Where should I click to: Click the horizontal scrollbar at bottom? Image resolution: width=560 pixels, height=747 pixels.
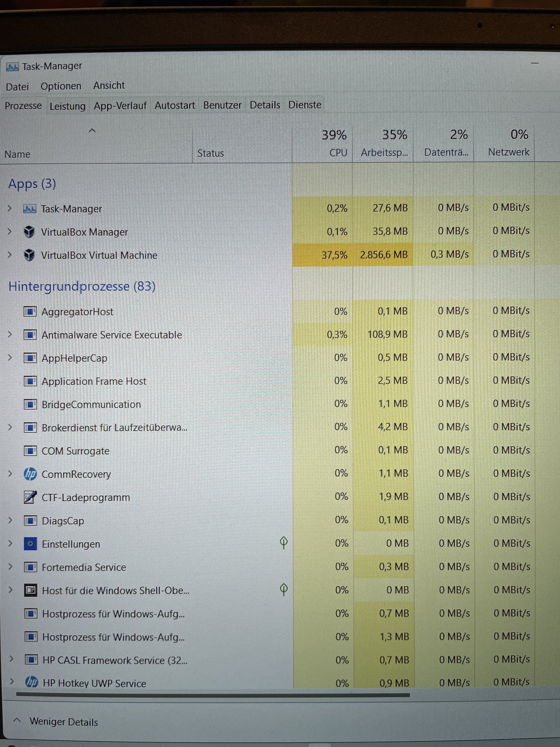(x=213, y=695)
